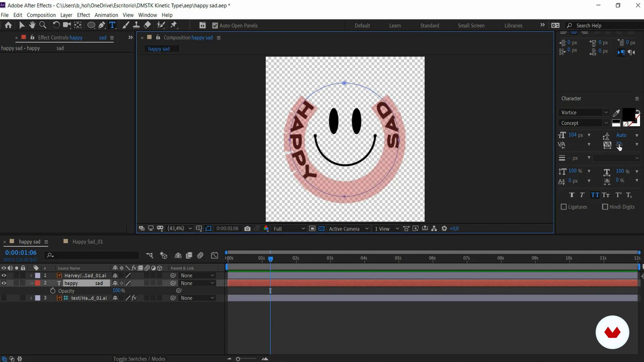
Task: Open the Graph Editor in timeline
Action: [215, 255]
